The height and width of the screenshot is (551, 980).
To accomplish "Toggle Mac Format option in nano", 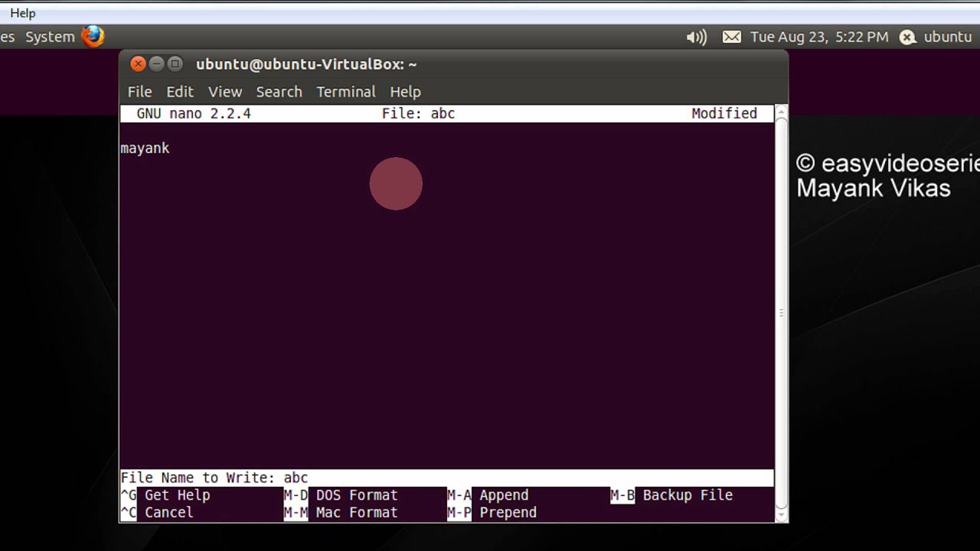I will pos(341,513).
